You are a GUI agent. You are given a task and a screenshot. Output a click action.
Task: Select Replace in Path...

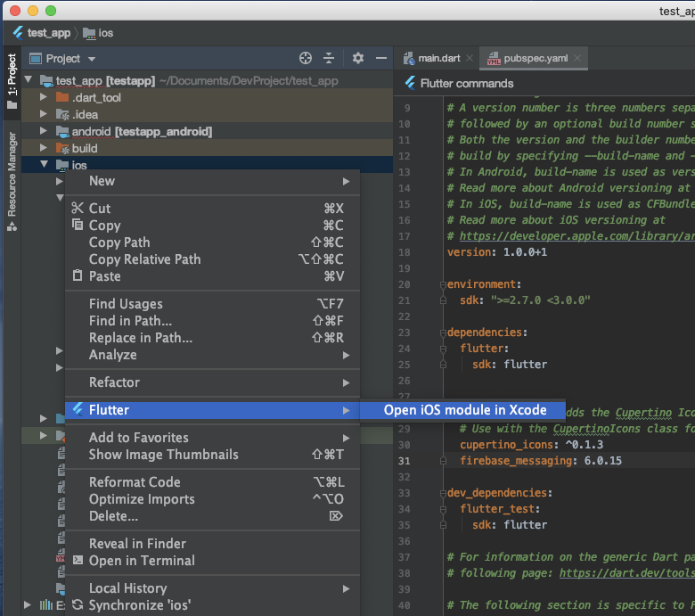pos(212,338)
